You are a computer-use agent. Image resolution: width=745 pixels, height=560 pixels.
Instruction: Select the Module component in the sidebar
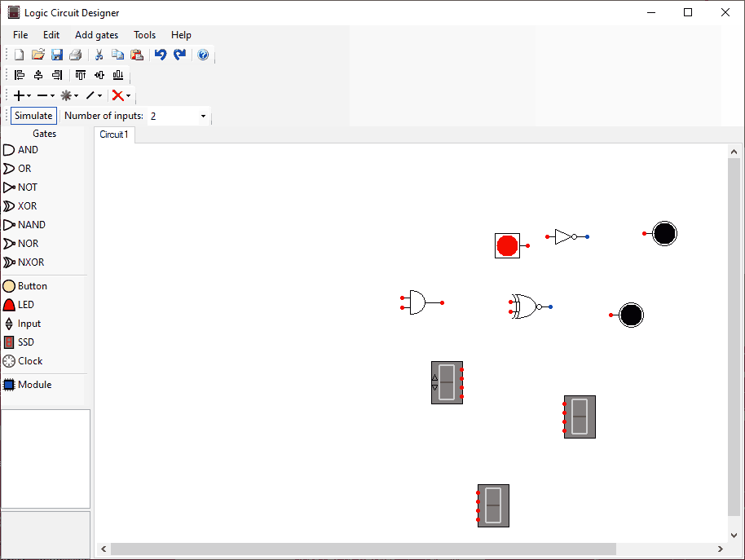click(x=27, y=384)
